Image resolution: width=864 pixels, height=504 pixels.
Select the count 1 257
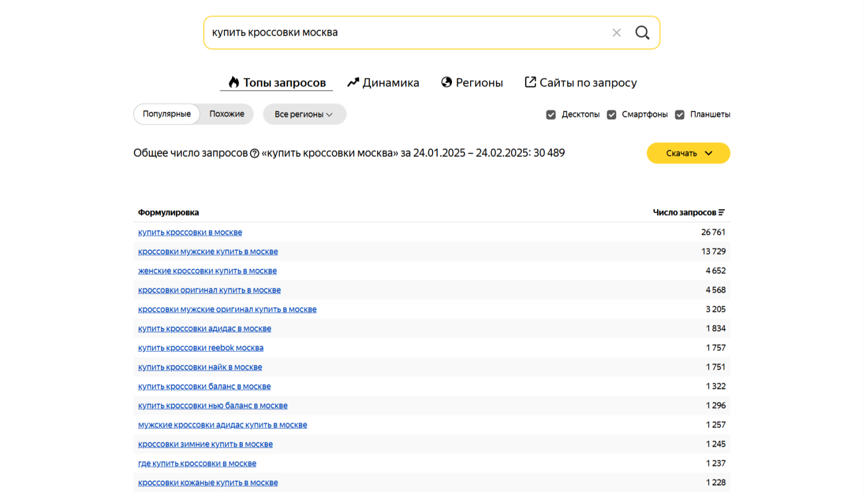click(x=716, y=425)
